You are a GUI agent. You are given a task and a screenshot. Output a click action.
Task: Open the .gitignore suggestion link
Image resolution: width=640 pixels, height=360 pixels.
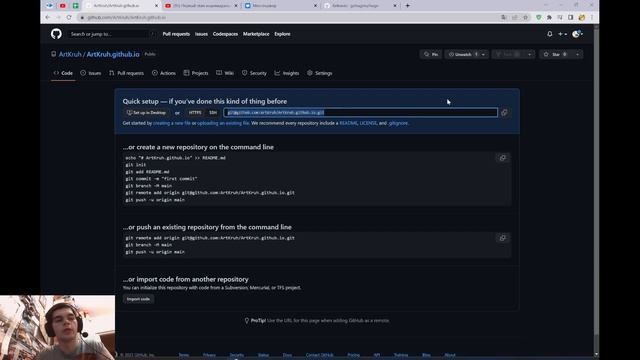[398, 123]
